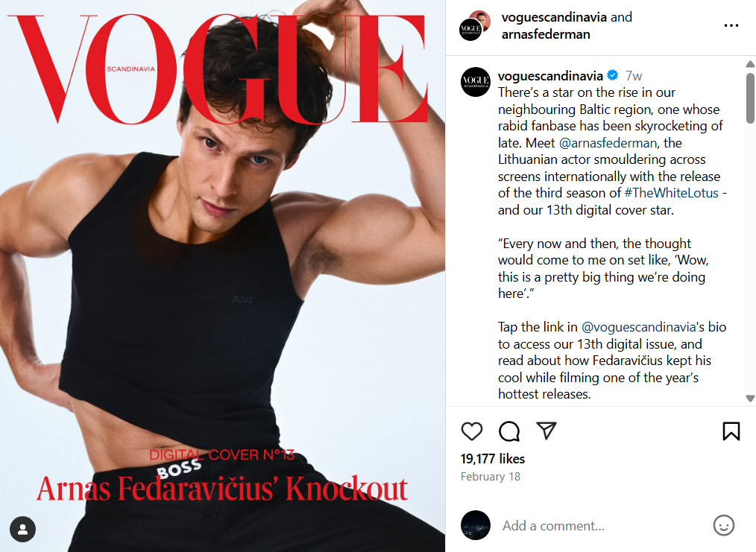Click arnasfederman username in header
This screenshot has width=756, height=552.
545,35
